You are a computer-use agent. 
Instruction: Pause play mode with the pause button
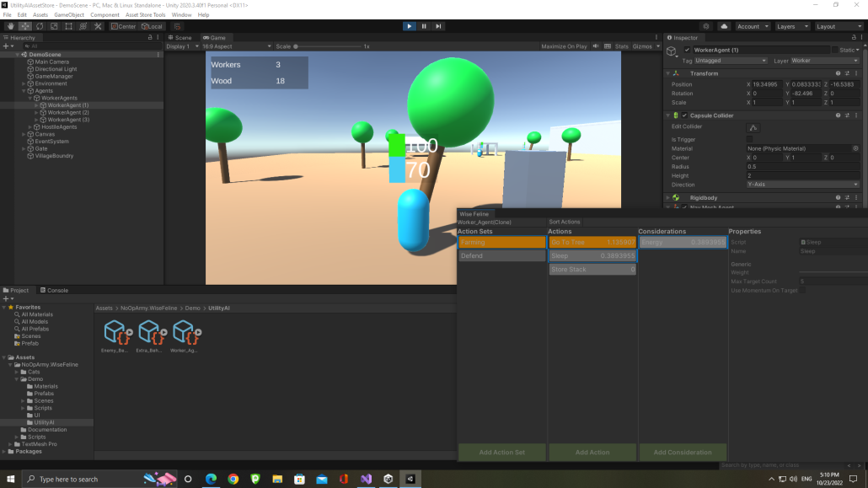[422, 26]
